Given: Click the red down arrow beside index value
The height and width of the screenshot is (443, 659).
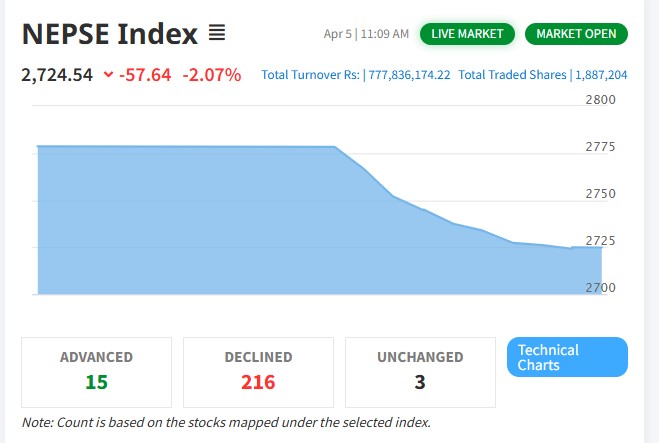Looking at the screenshot, I should pyautogui.click(x=108, y=75).
